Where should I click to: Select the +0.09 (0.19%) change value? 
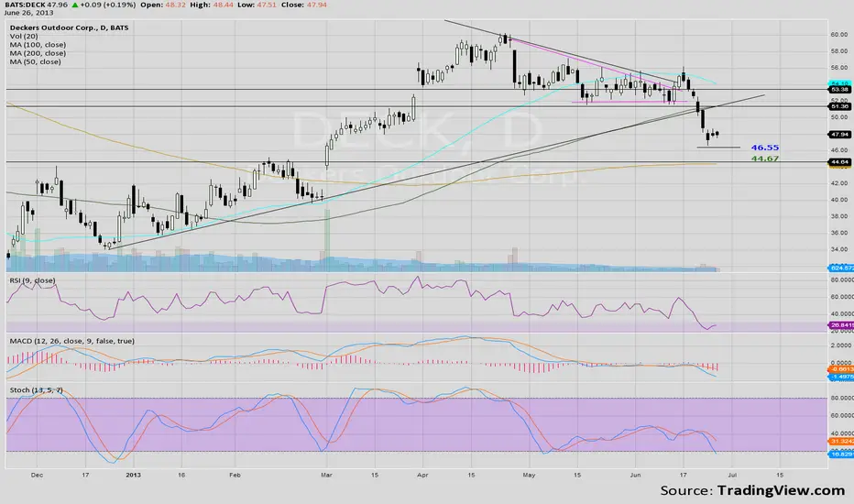(x=107, y=5)
